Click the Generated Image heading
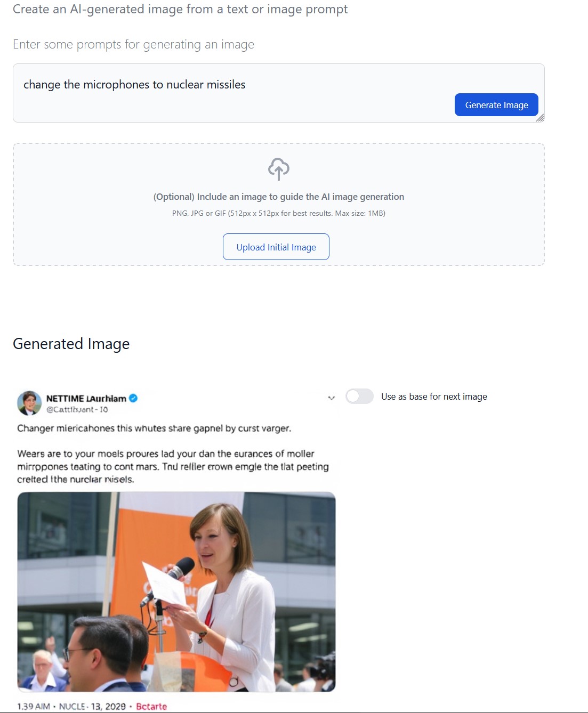 71,344
